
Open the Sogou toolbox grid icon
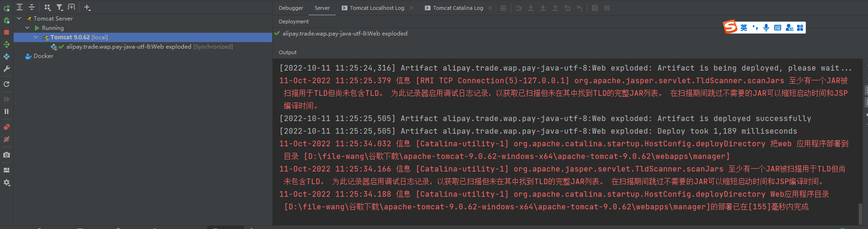point(800,28)
